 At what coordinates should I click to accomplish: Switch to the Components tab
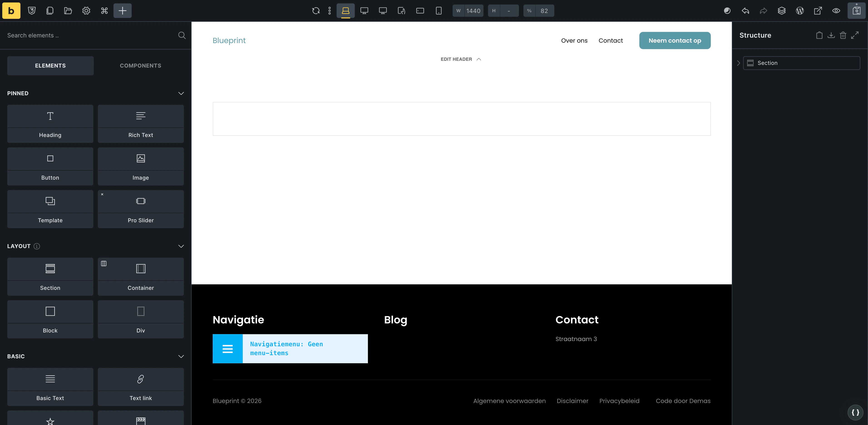point(141,66)
